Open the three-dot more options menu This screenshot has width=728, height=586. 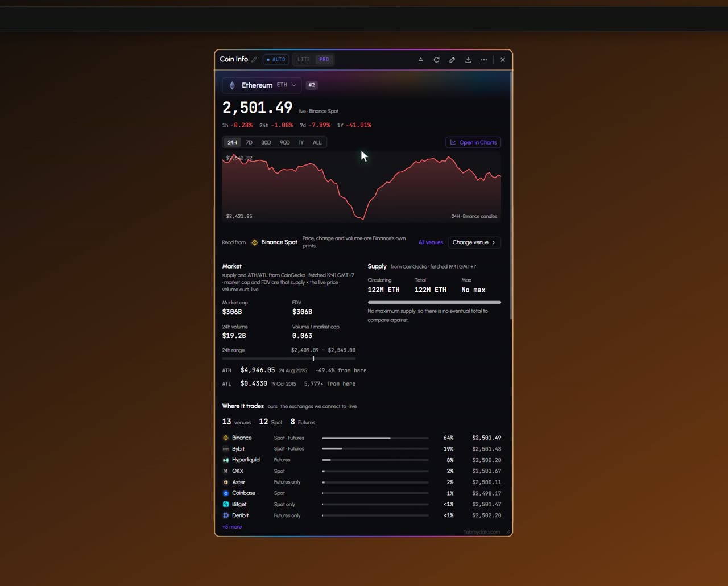[484, 60]
